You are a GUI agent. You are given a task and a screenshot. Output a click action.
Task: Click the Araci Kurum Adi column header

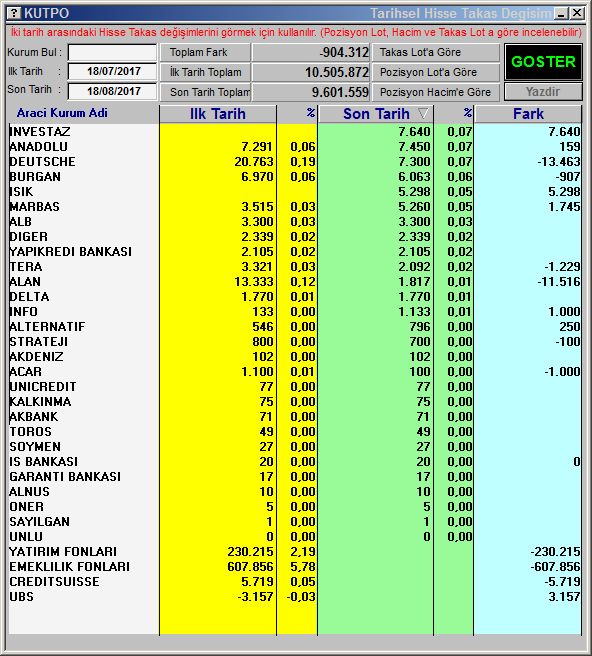(62, 113)
